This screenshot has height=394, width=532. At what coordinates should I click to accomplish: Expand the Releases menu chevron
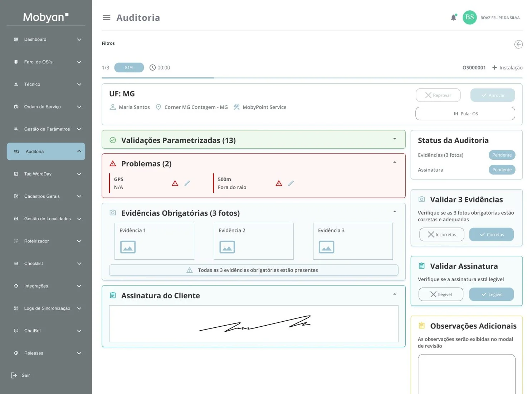[79, 353]
